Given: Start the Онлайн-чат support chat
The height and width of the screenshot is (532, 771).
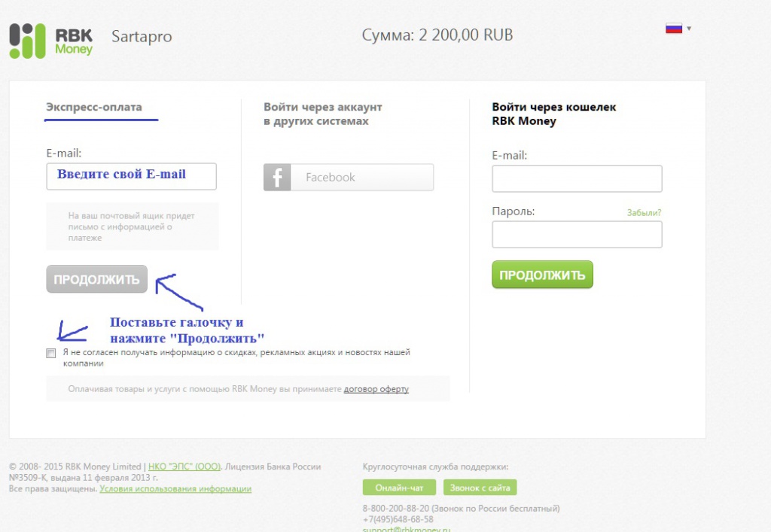Looking at the screenshot, I should pyautogui.click(x=399, y=488).
